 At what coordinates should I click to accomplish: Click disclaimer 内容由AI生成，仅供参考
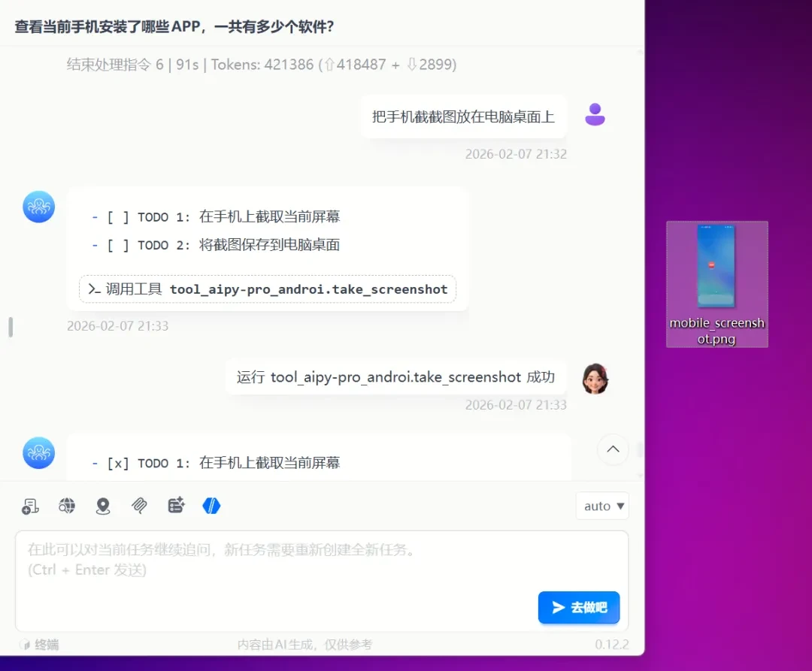[304, 645]
